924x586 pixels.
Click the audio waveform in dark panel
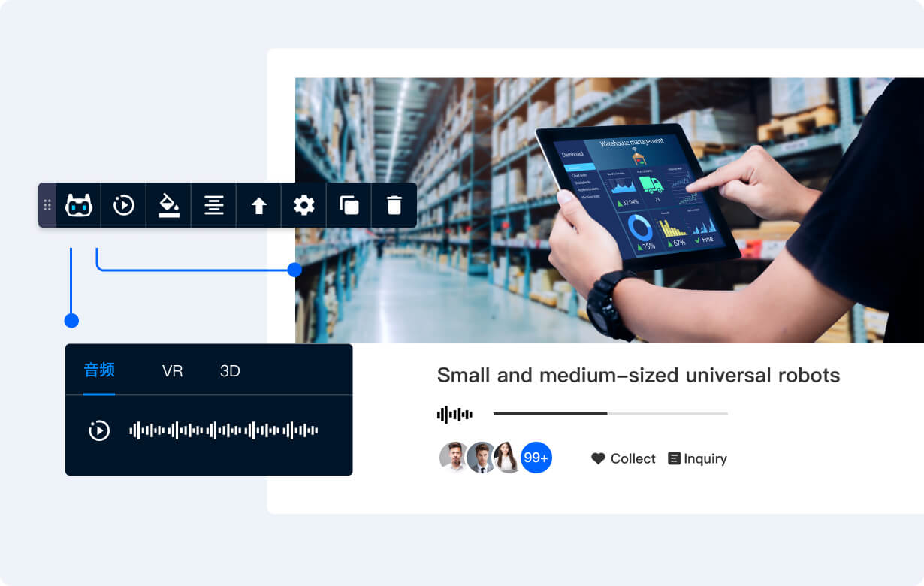[x=224, y=430]
